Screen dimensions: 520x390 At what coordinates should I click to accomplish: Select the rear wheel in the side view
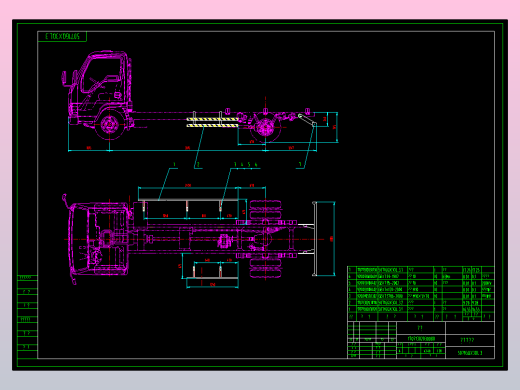point(265,127)
